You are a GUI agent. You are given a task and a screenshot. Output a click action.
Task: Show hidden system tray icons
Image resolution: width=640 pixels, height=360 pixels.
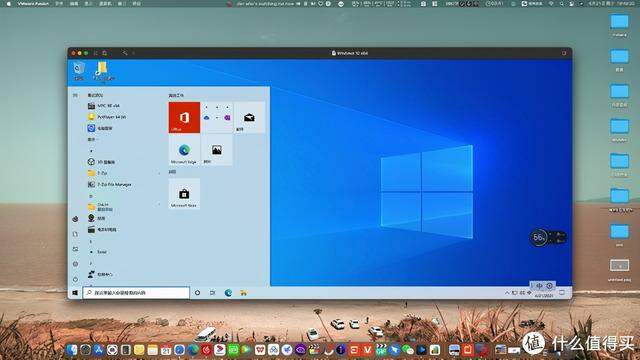(507, 293)
